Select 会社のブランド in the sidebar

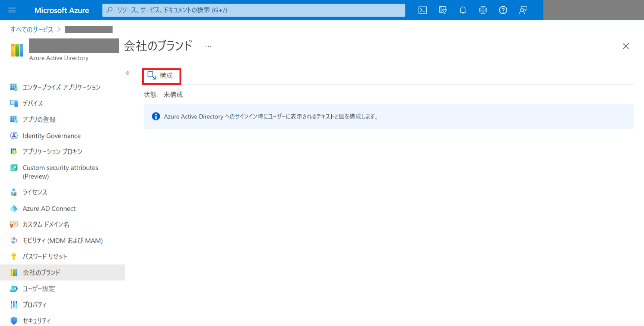click(62, 273)
